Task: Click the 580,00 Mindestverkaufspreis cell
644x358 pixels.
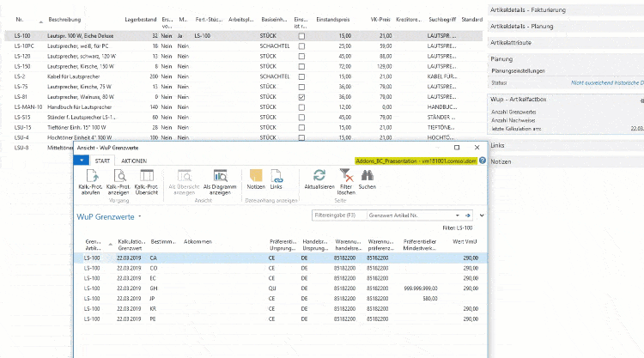Action: click(x=430, y=299)
